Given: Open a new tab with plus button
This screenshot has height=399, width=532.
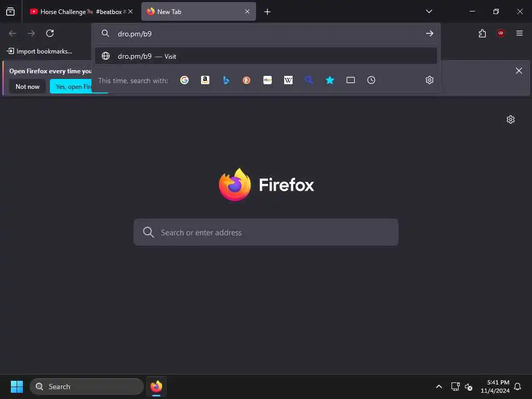Looking at the screenshot, I should coord(268,12).
